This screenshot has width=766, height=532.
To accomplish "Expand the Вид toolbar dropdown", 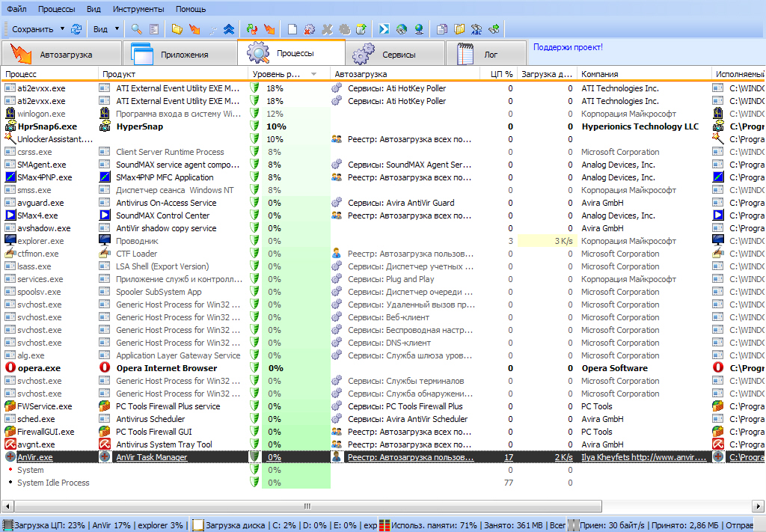I will pyautogui.click(x=117, y=29).
